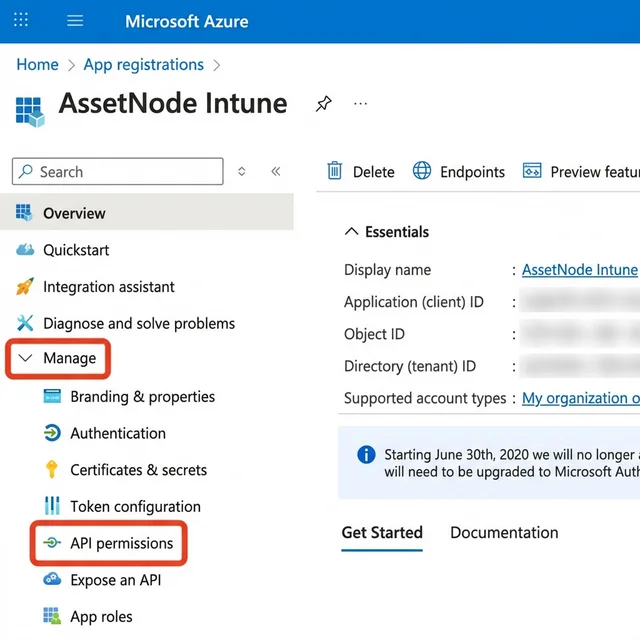Open API permissions
This screenshot has width=640, height=640.
tap(122, 543)
